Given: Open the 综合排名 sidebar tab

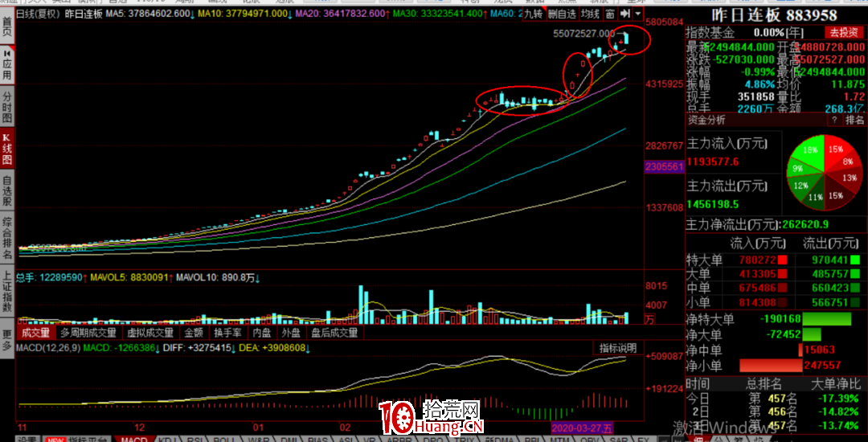Looking at the screenshot, I should pos(6,239).
